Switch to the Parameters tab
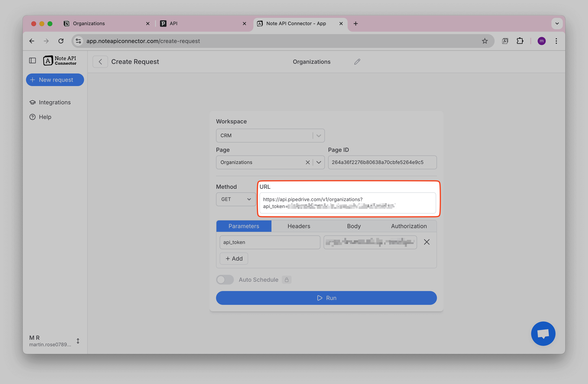This screenshot has width=588, height=384. click(244, 226)
